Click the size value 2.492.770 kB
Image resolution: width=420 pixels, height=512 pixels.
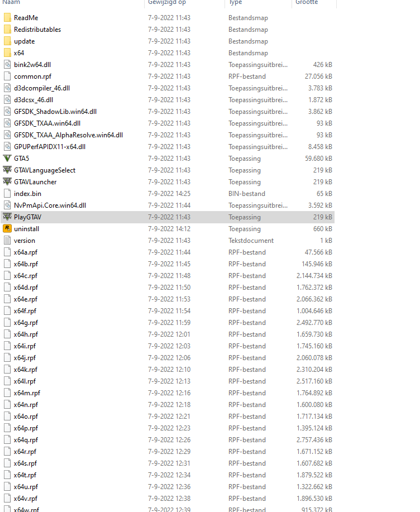pyautogui.click(x=314, y=323)
